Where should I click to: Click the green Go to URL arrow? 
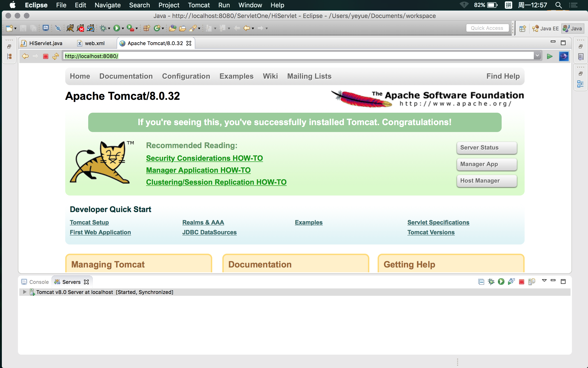(550, 56)
